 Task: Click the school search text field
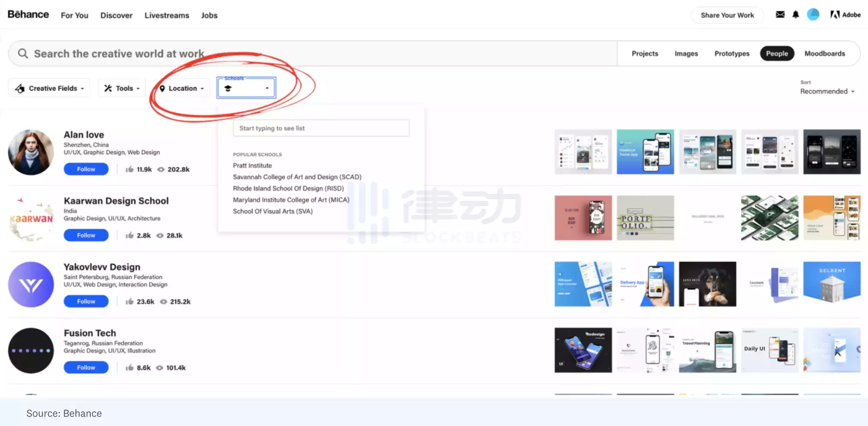click(x=321, y=128)
